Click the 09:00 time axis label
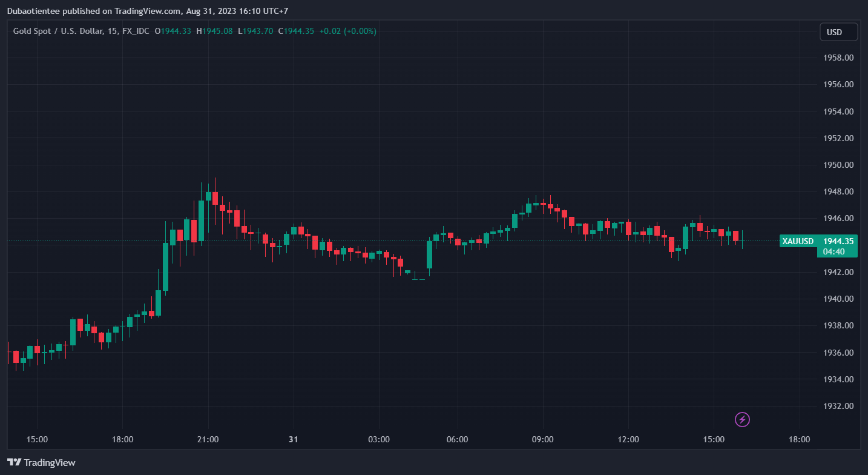Image resolution: width=868 pixels, height=475 pixels. tap(542, 439)
